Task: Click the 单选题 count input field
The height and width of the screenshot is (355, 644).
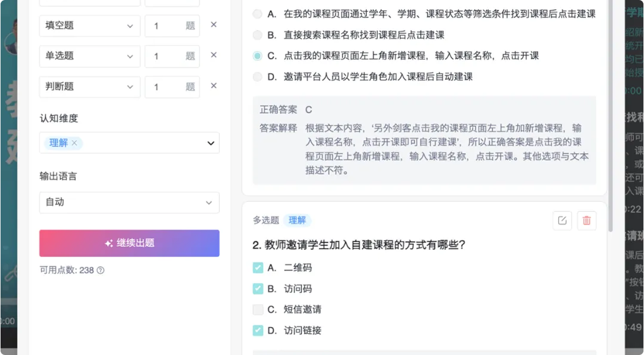Action: point(172,56)
